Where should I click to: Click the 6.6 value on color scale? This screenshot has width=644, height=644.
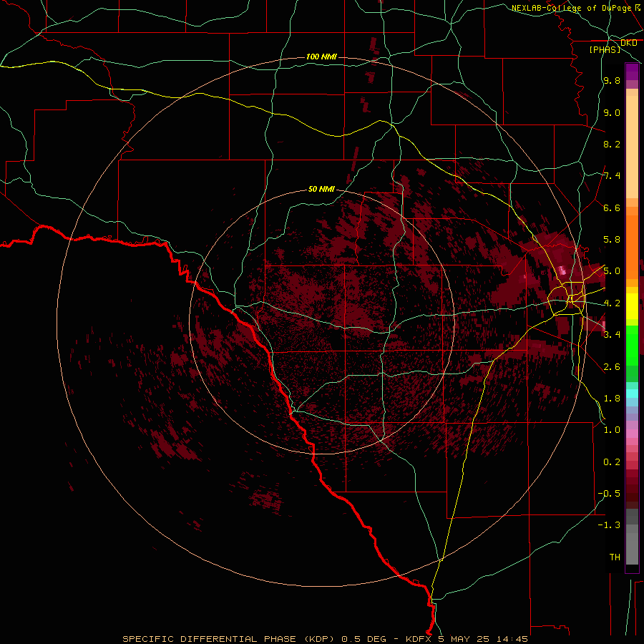[612, 208]
